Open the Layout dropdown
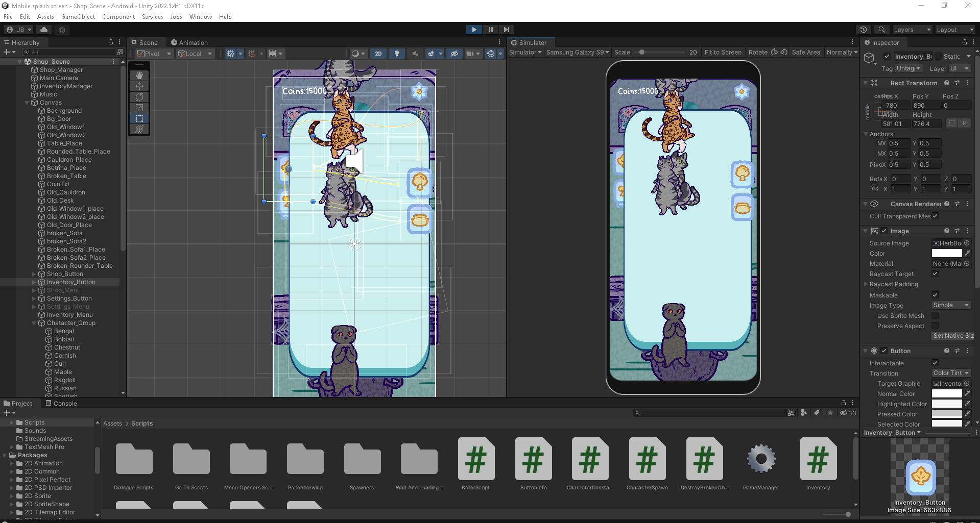Viewport: 980px width, 523px height. pyautogui.click(x=954, y=30)
